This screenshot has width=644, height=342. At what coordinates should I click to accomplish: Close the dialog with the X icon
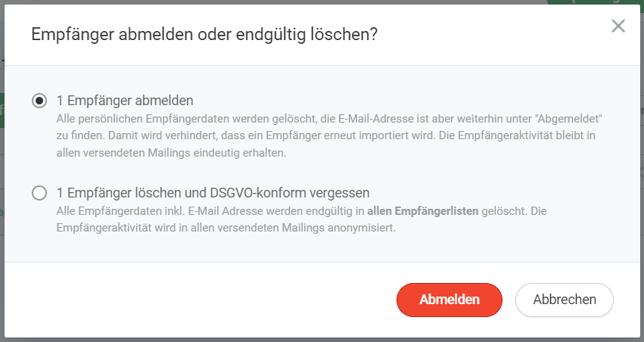[618, 26]
